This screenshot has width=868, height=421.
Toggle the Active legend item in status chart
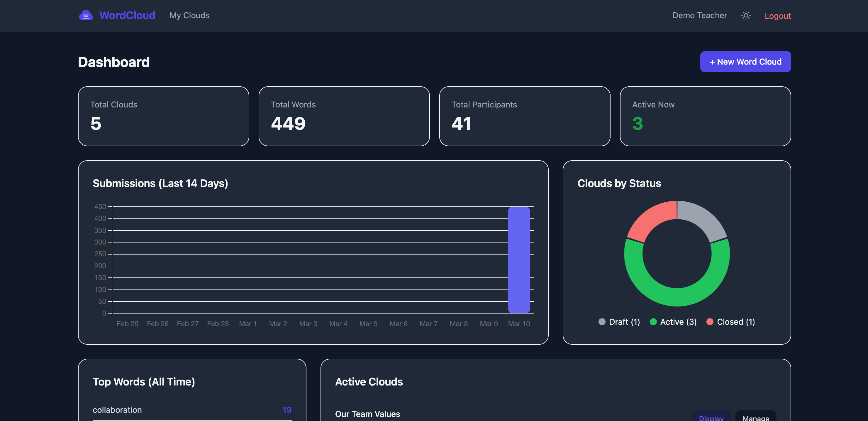click(673, 322)
